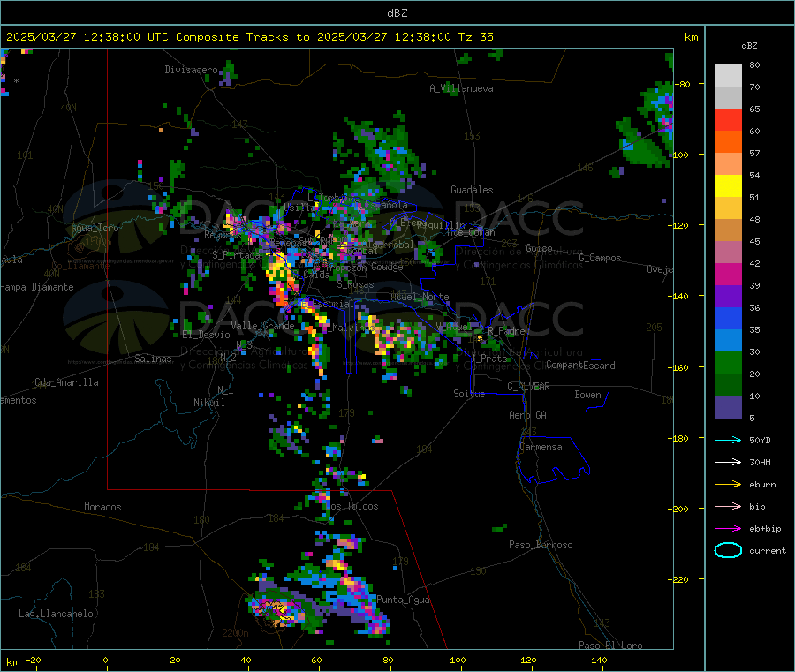Pick the purple 36-39 dBZ color band
Viewport: 795px width, 672px height.
728,297
